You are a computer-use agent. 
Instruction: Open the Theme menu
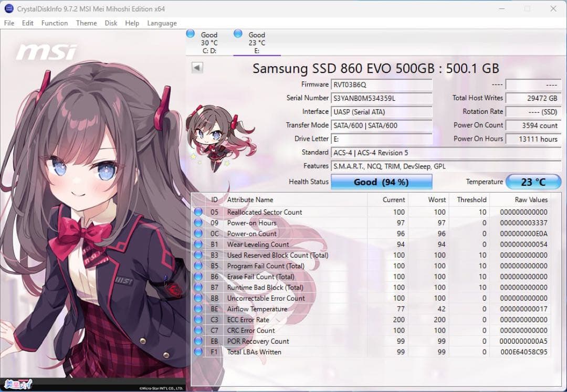click(x=87, y=23)
